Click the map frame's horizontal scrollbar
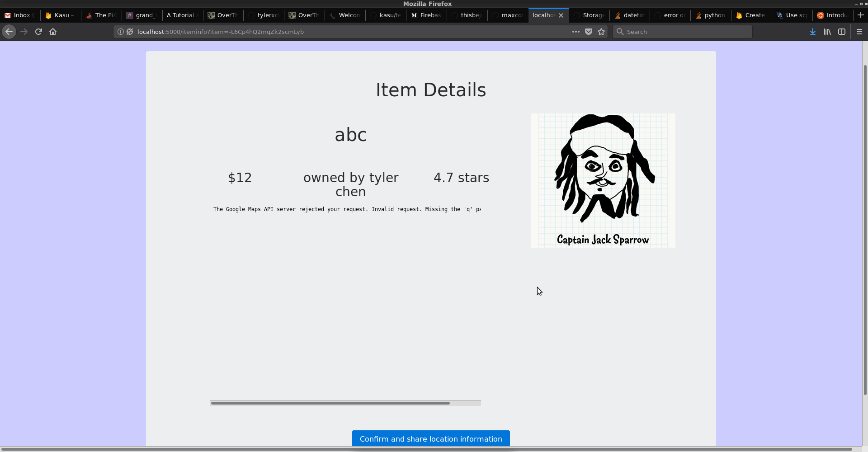 pos(330,403)
